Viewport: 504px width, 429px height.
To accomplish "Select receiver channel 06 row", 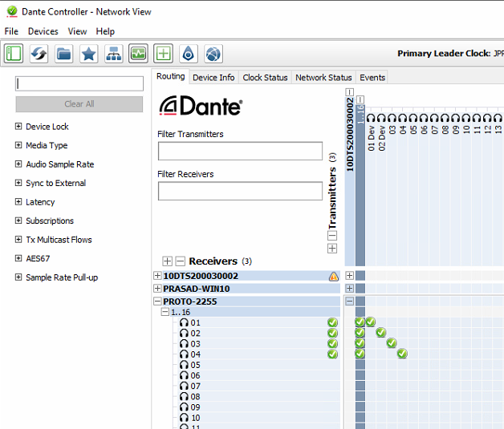I will (259, 375).
